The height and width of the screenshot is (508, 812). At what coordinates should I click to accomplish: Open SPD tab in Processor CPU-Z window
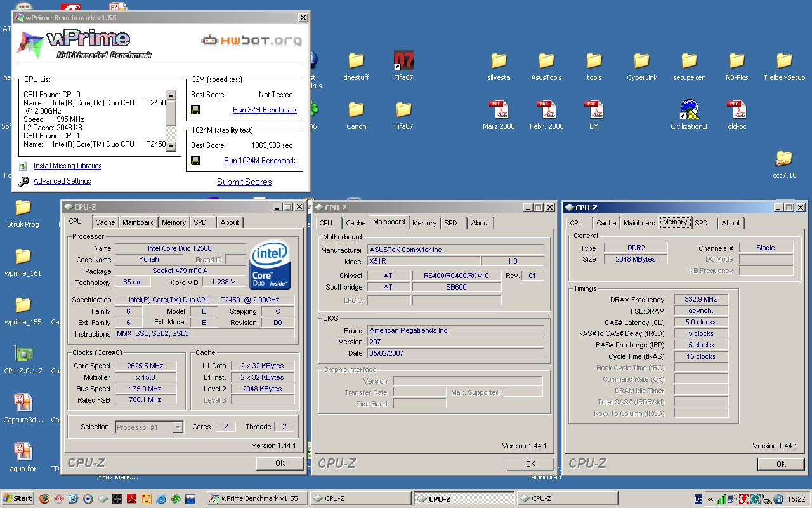[x=200, y=222]
